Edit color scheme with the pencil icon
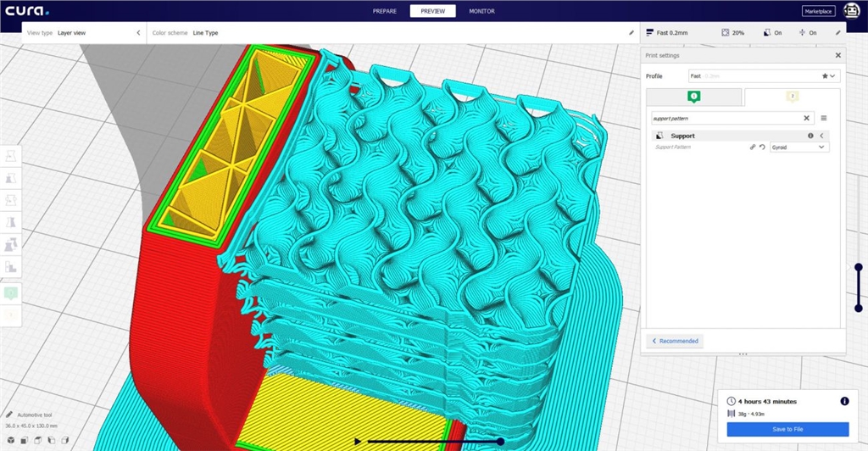 (631, 33)
